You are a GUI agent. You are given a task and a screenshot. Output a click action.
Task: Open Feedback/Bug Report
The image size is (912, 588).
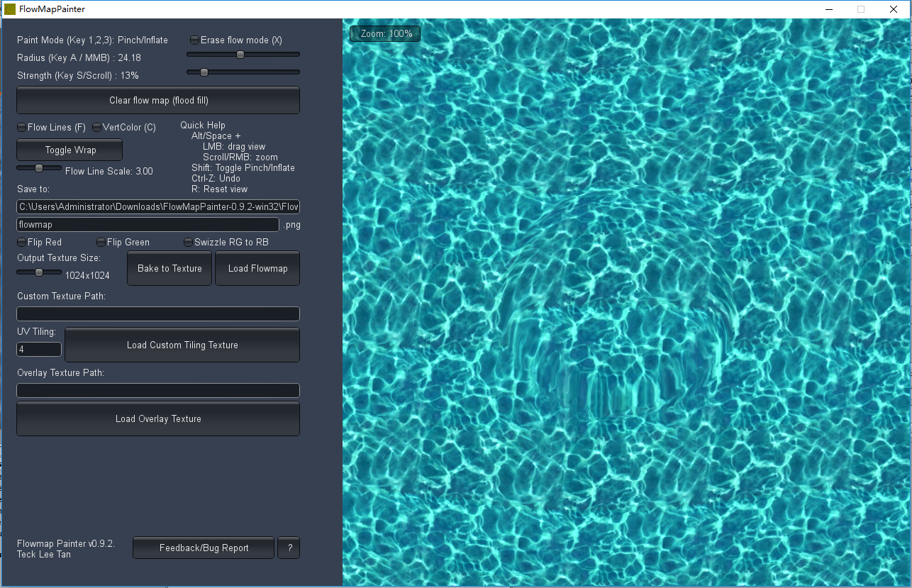(204, 548)
